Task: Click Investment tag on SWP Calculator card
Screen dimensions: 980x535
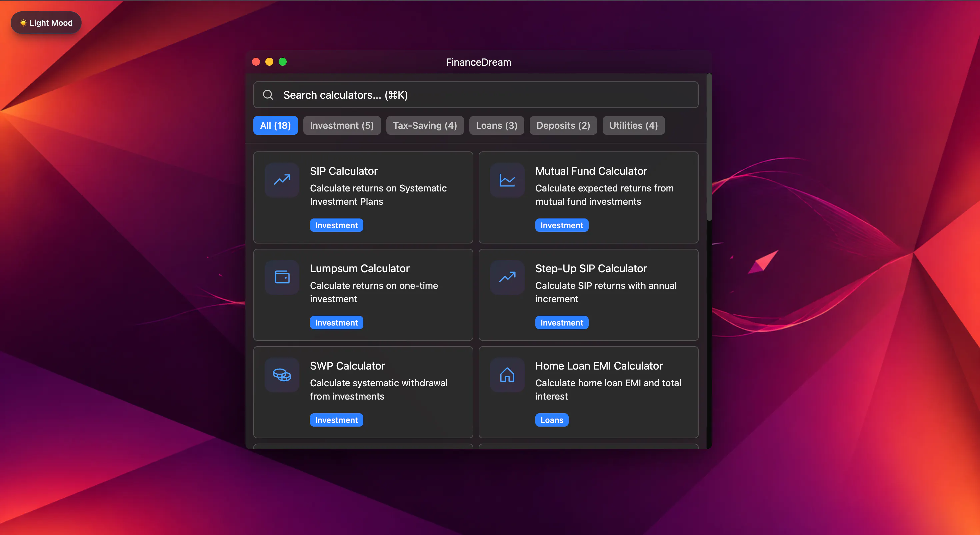Action: (336, 420)
